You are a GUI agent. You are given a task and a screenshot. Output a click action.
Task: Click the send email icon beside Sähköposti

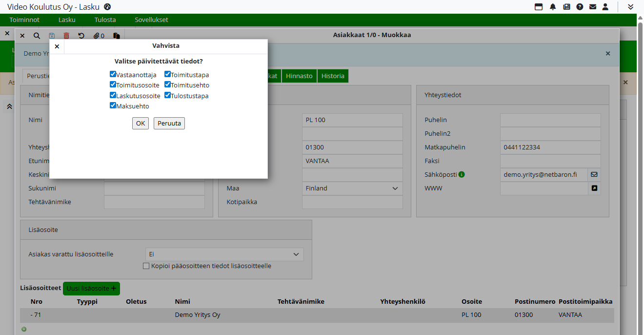594,174
